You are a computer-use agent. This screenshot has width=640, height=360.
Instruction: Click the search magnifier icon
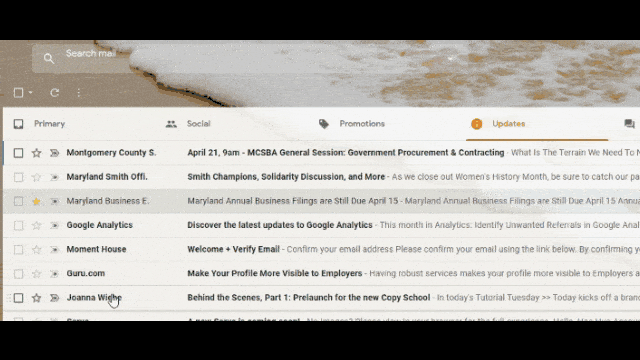pyautogui.click(x=49, y=58)
